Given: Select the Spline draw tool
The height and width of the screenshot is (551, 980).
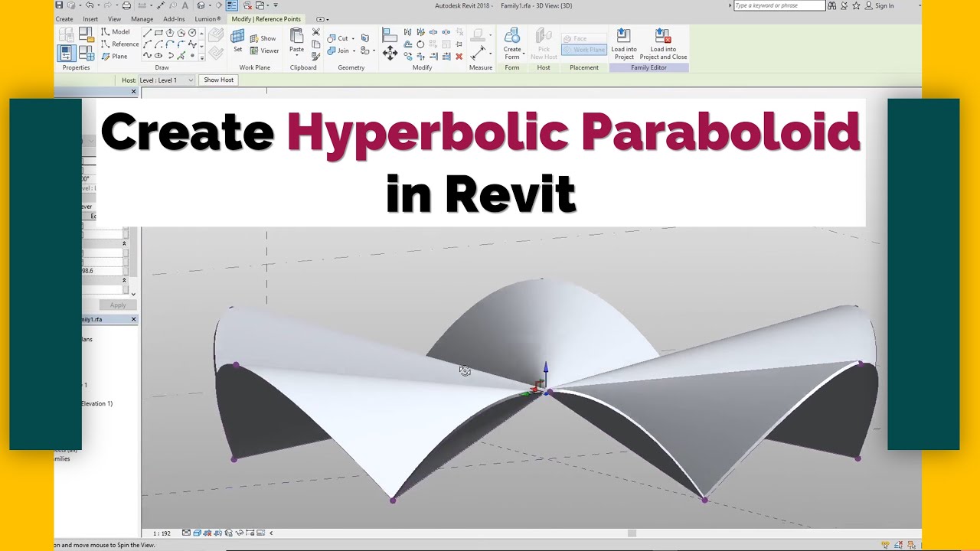Looking at the screenshot, I should pos(147,55).
